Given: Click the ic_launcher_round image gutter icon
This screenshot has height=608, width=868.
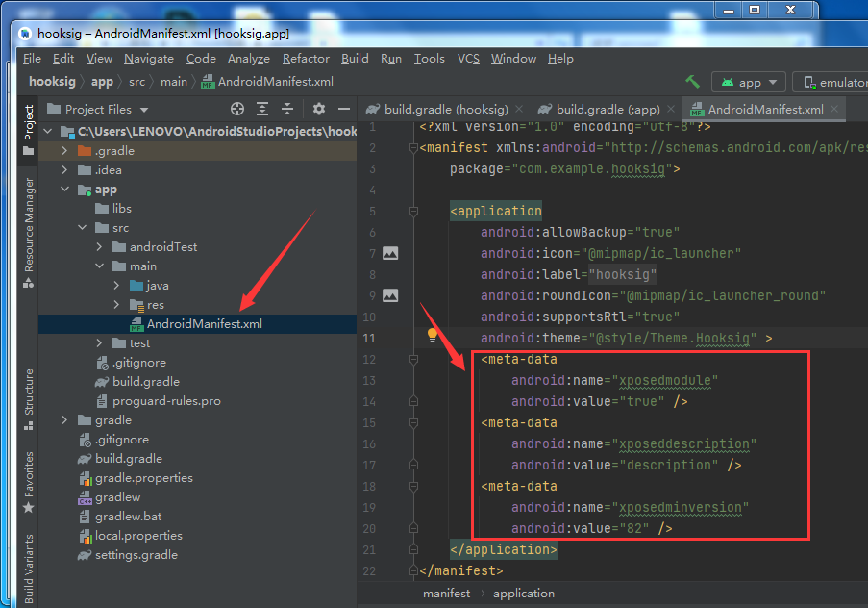Looking at the screenshot, I should pos(390,295).
